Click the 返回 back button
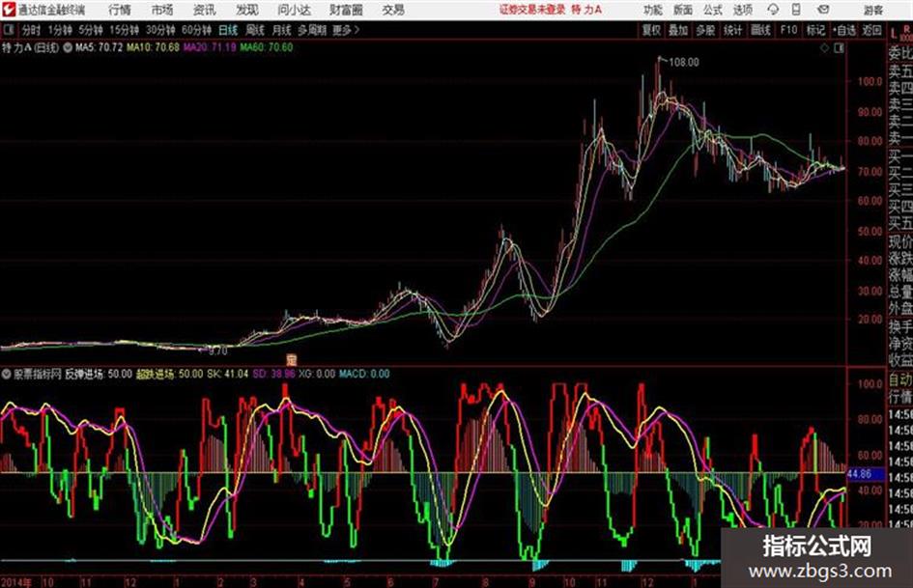 pos(871,30)
